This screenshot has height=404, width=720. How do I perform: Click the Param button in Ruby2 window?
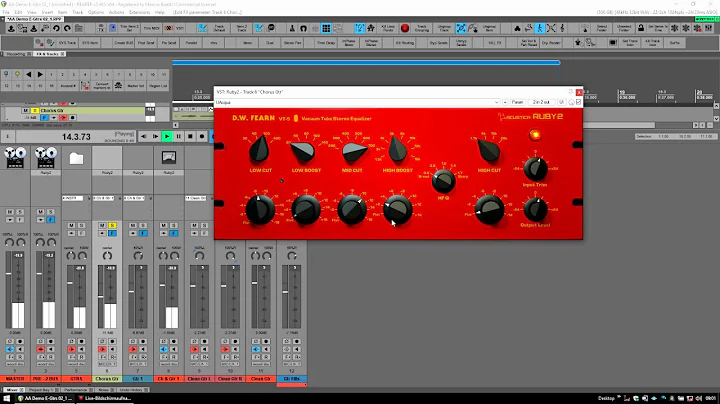(517, 102)
